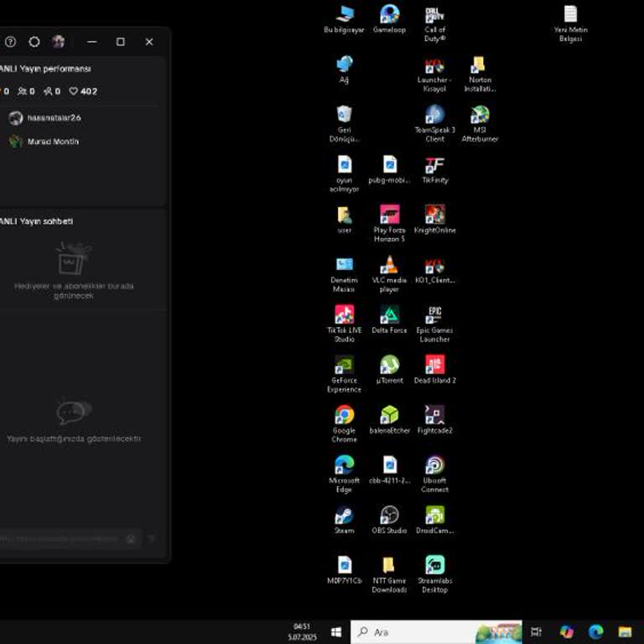
Task: Open the TikTok LIVE Studio settings gear
Action: [34, 42]
